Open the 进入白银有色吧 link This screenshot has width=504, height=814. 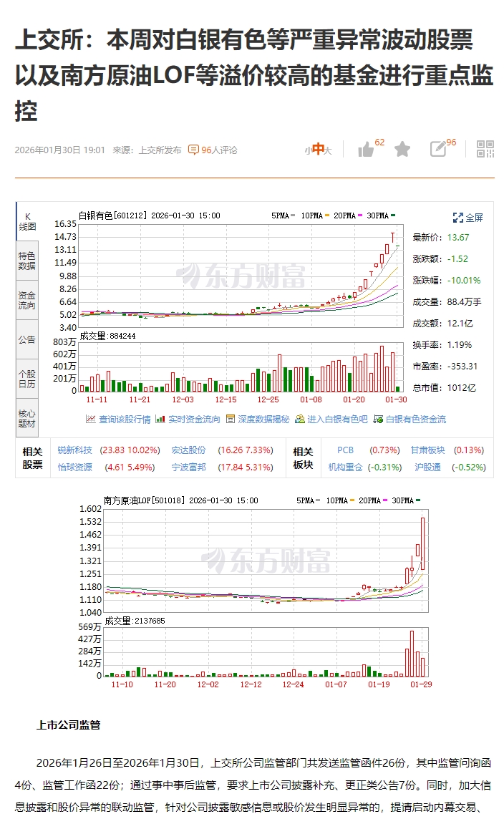click(x=337, y=419)
